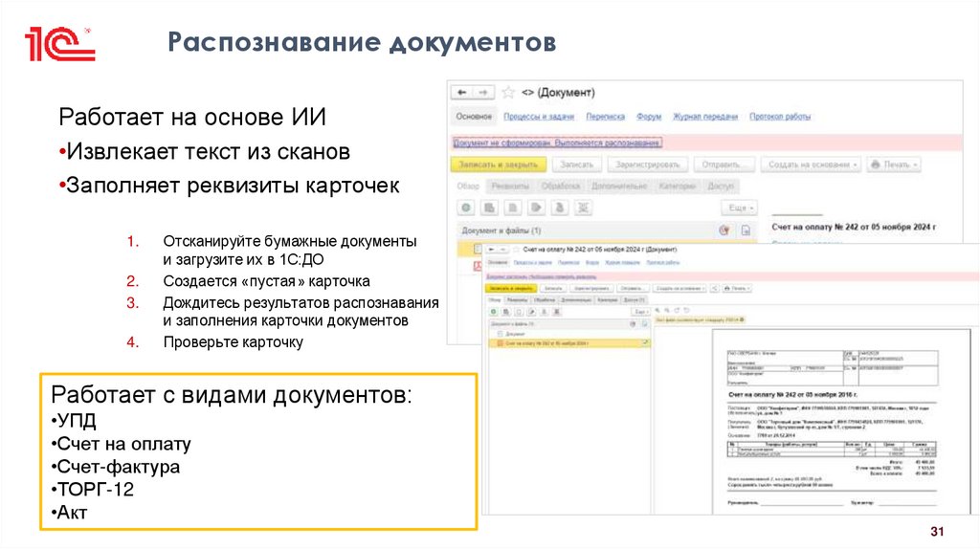Click forward arrow in Счет на оплату № 242 window
Image resolution: width=980 pixels, height=549 pixels.
pos(502,250)
